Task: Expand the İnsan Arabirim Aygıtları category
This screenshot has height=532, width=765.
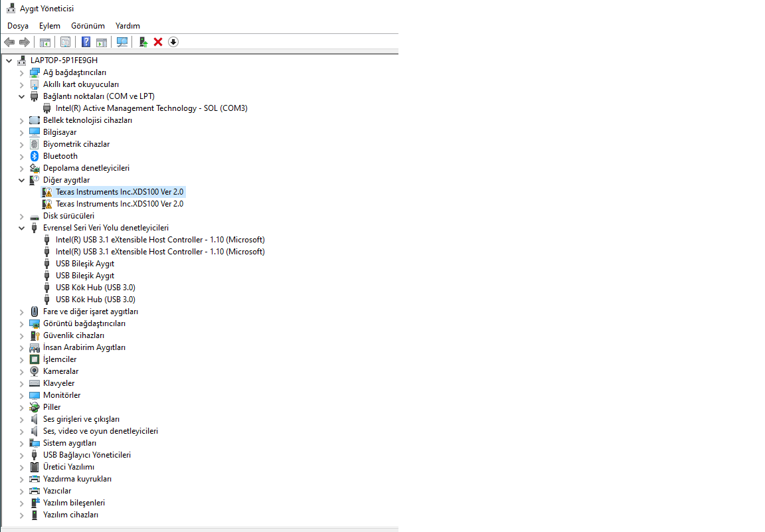Action: tap(21, 347)
